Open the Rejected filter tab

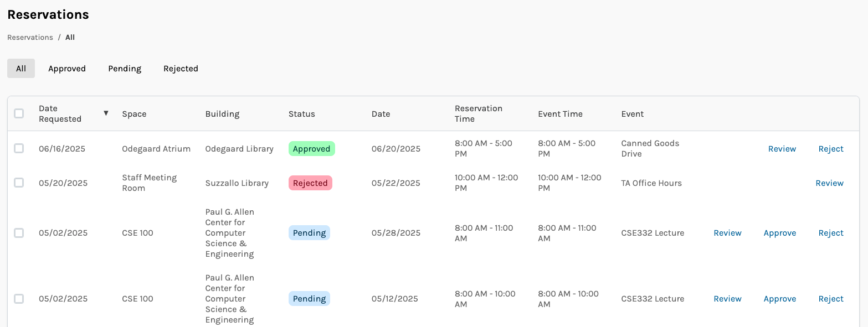(181, 68)
